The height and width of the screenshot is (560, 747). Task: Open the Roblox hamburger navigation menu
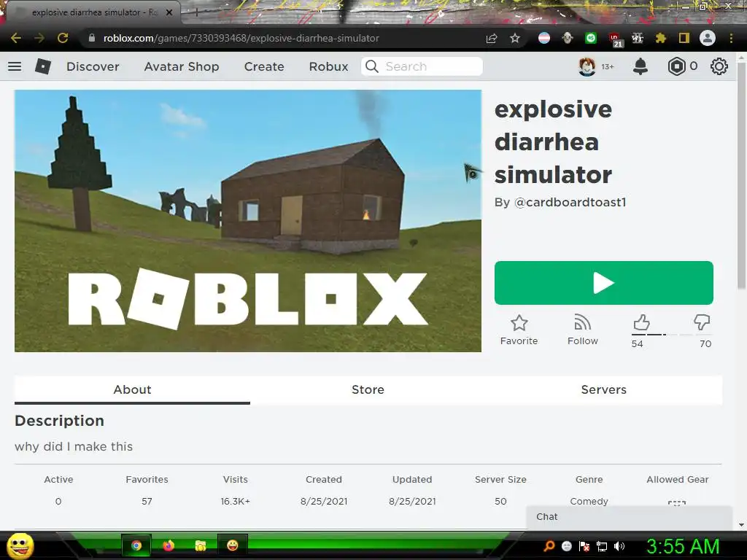(x=15, y=66)
